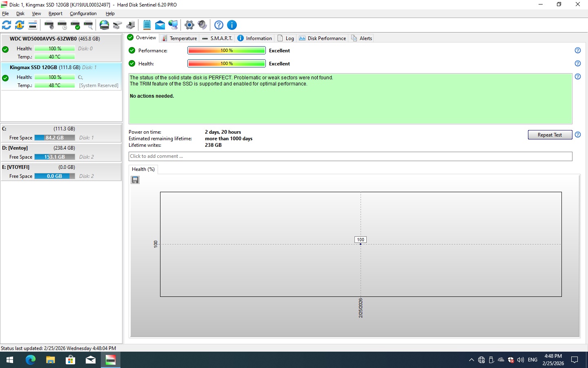The image size is (588, 368).
Task: Click the blue info about toolbar icon
Action: tap(232, 25)
